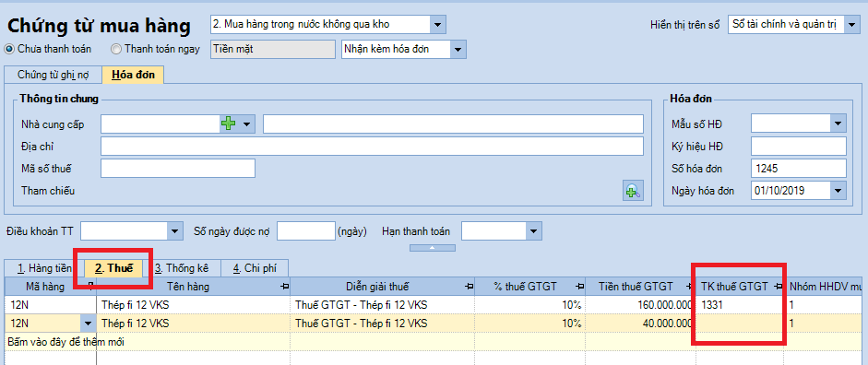Click first row Thuế GTGT - Thép fi description
Image resolution: width=868 pixels, height=365 pixels.
point(383,305)
